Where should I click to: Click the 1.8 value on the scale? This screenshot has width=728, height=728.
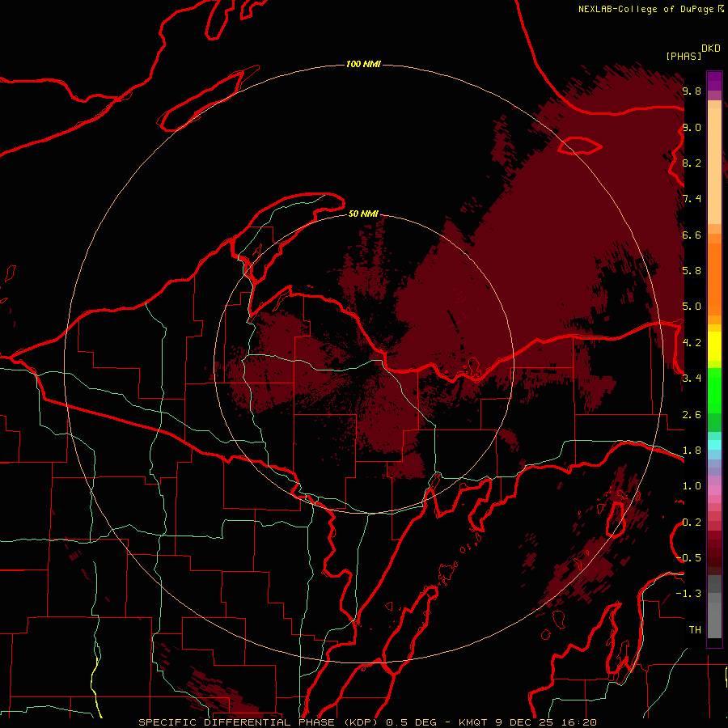[692, 451]
